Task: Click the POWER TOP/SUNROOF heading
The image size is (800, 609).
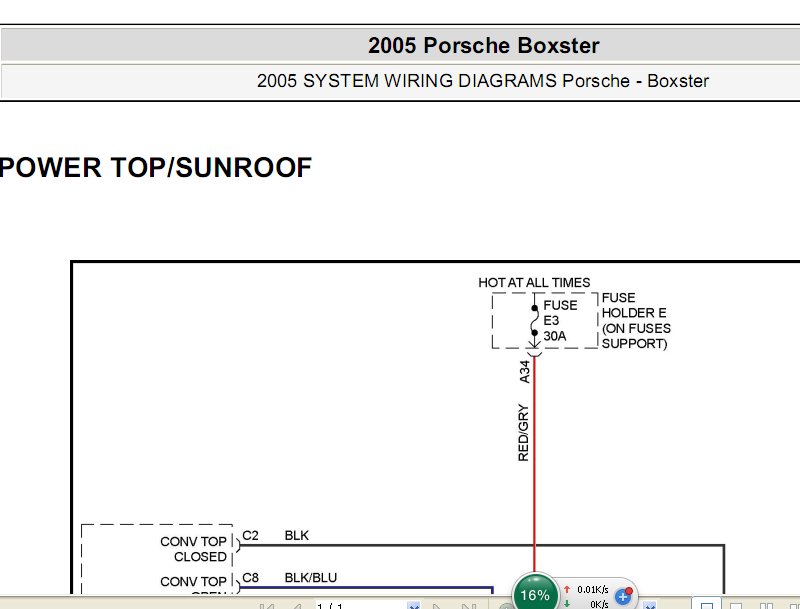Action: tap(156, 167)
